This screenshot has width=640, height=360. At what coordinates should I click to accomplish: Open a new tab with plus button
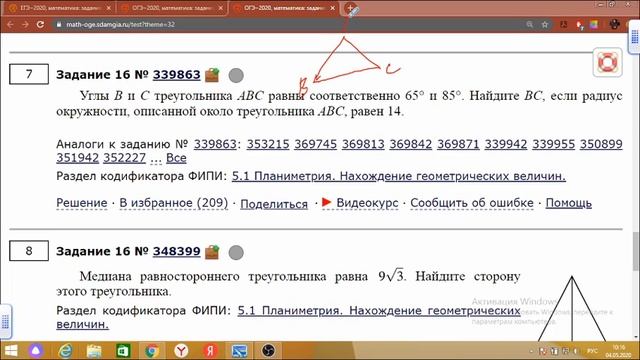(x=350, y=8)
